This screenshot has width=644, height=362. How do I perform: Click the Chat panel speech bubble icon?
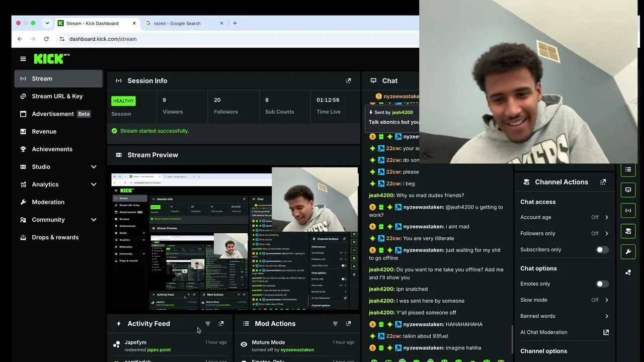click(x=373, y=80)
